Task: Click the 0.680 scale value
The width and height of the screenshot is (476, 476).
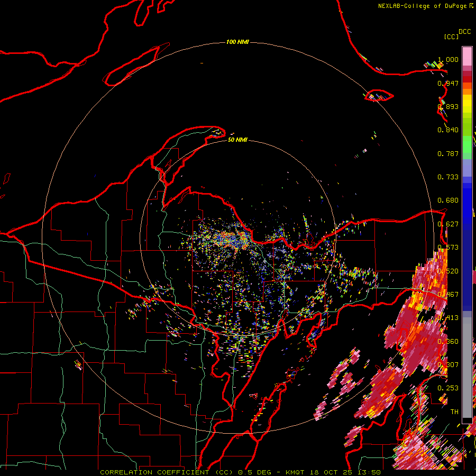Action: coord(448,200)
